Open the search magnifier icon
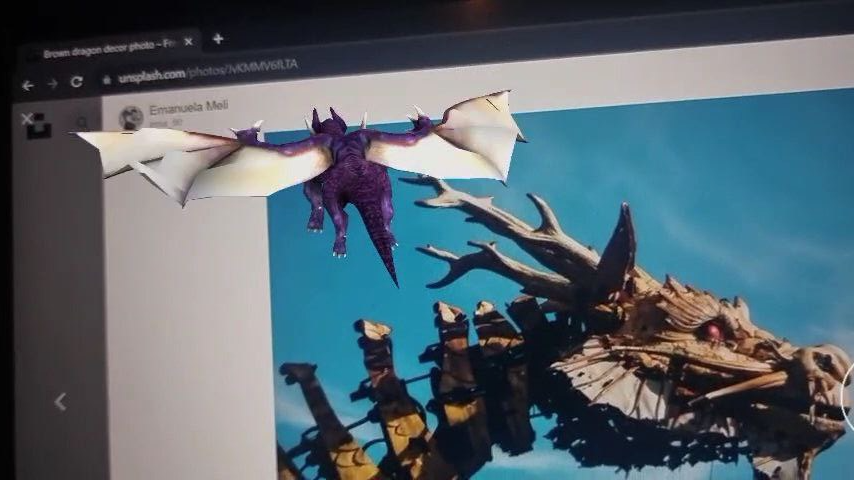 point(82,124)
